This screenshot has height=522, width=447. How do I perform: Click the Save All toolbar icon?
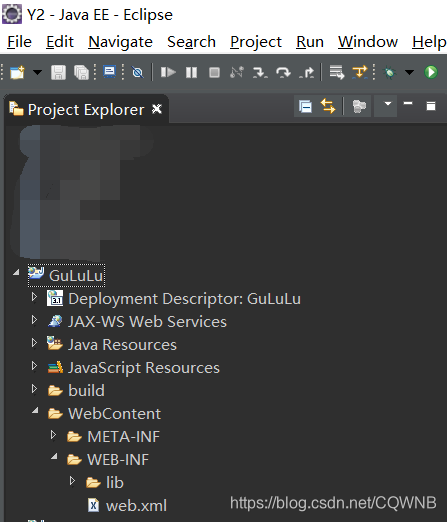(x=81, y=72)
